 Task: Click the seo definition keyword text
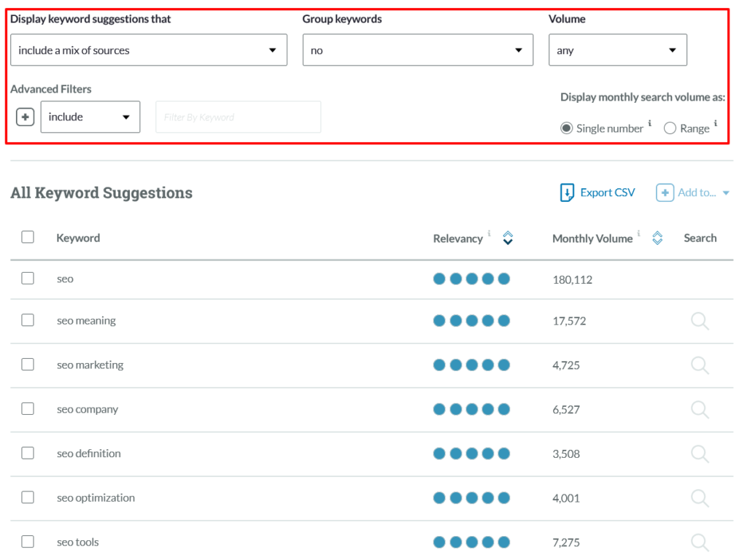[x=89, y=454]
